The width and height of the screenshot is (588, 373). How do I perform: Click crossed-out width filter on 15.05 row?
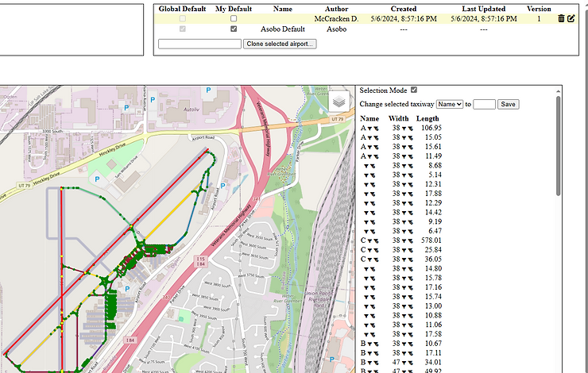(410, 138)
